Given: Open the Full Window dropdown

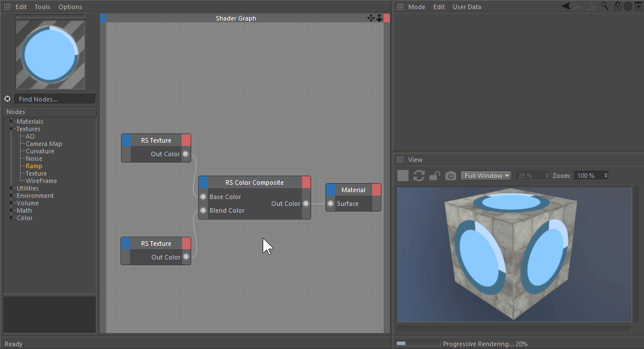Looking at the screenshot, I should pos(486,176).
